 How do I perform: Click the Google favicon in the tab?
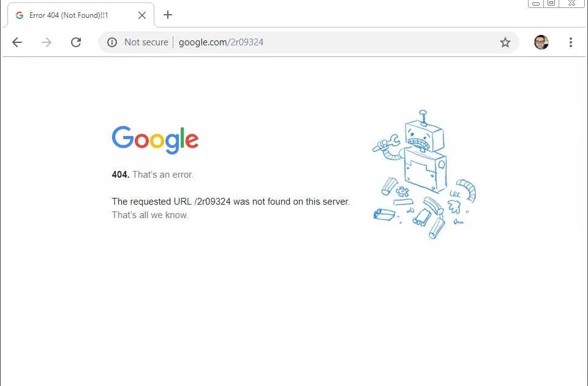click(x=20, y=15)
